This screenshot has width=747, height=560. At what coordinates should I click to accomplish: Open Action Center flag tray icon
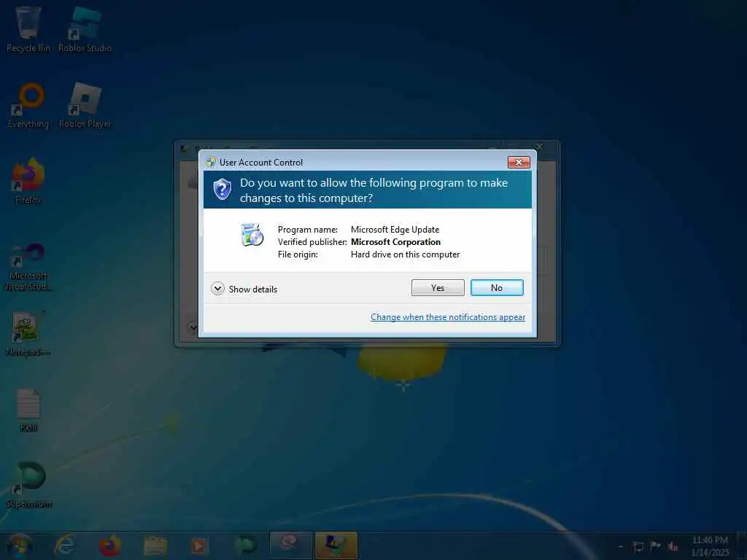tap(656, 546)
